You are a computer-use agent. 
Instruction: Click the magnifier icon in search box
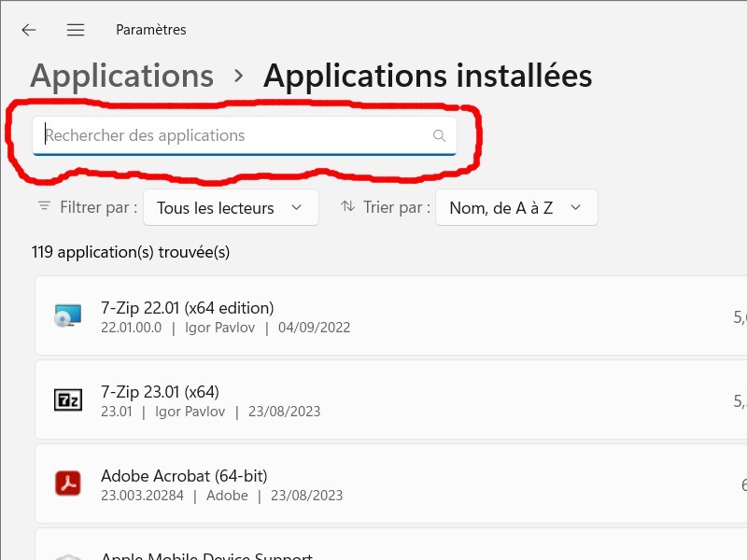coord(440,135)
